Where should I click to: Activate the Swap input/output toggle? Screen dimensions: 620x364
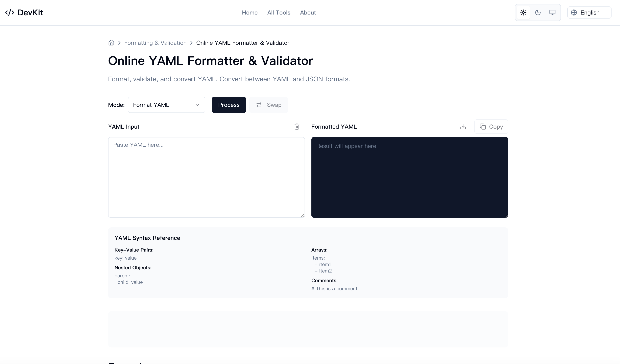coord(268,105)
